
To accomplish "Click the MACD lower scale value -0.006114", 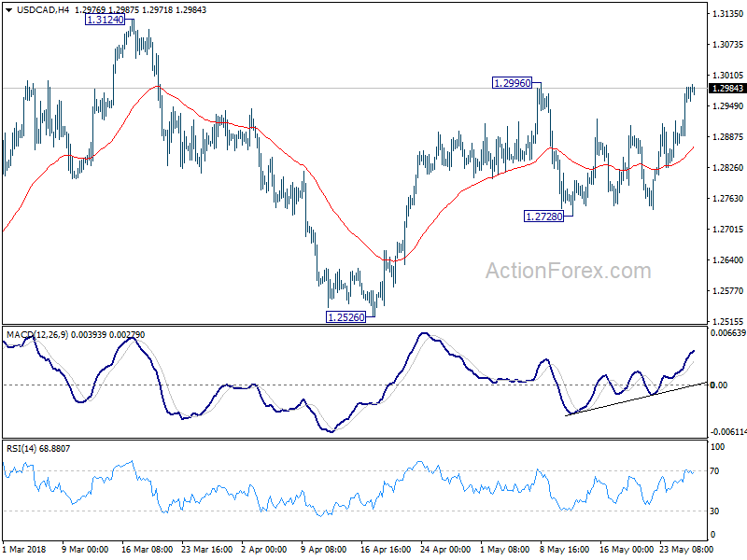I will coord(728,432).
